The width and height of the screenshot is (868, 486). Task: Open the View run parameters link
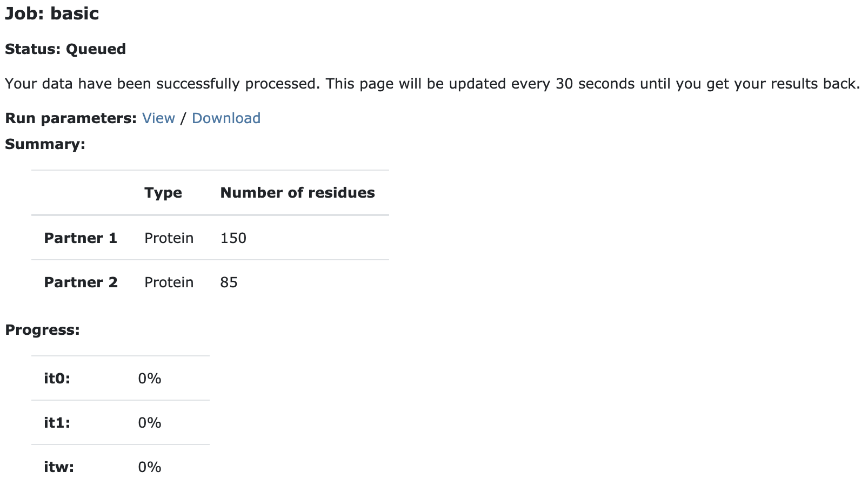[x=158, y=118]
